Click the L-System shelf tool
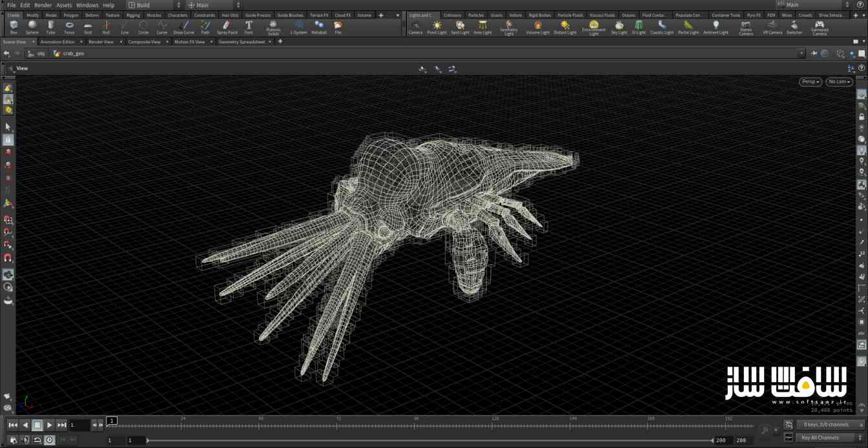 click(x=298, y=26)
